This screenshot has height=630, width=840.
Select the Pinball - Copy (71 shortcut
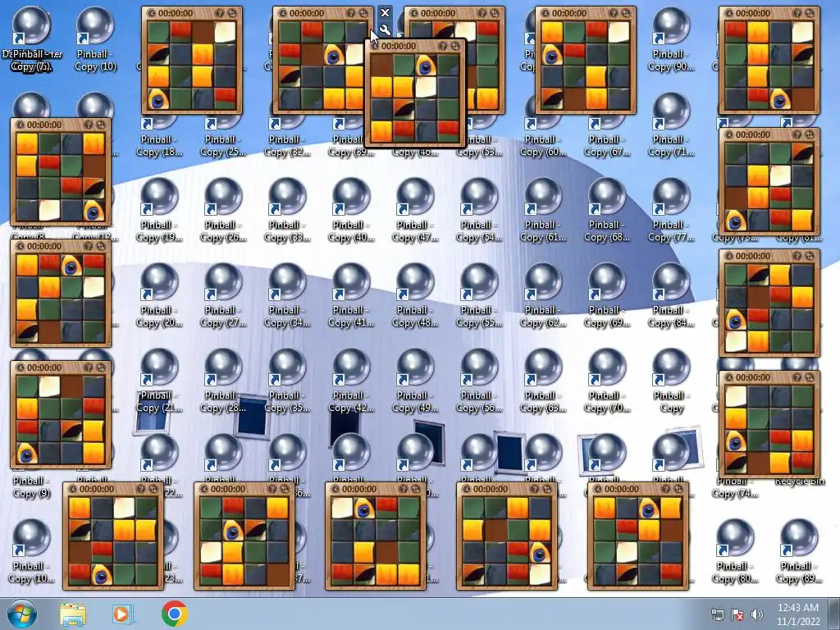[x=671, y=125]
